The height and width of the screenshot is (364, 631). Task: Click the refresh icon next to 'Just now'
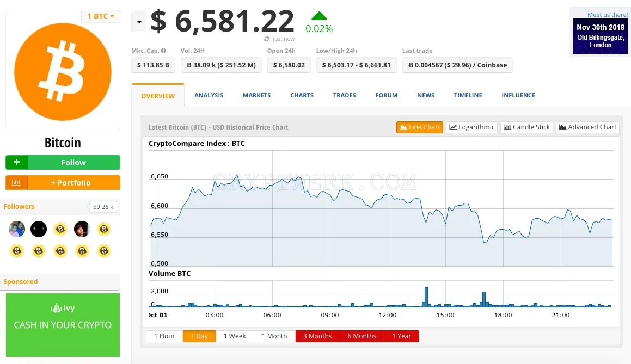266,39
